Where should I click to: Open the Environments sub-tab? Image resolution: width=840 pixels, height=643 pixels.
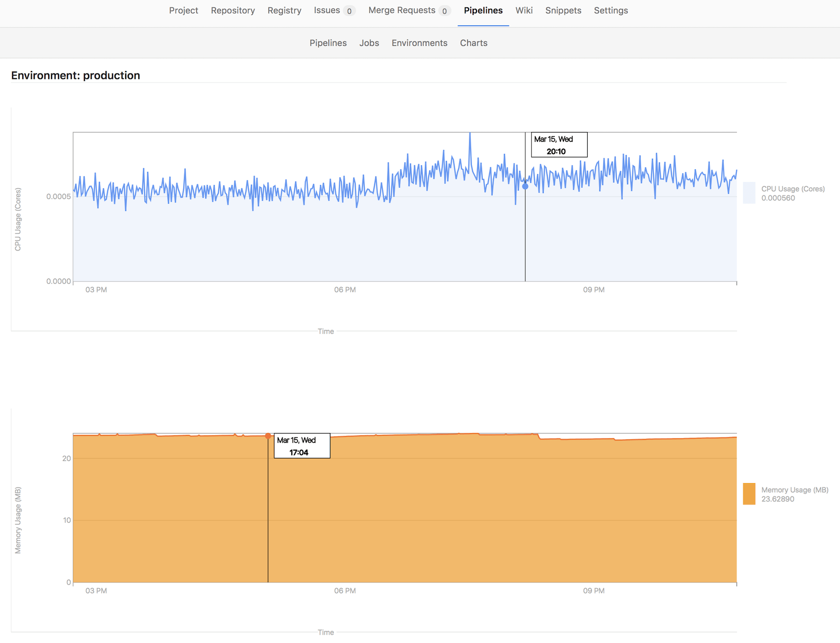pos(419,43)
